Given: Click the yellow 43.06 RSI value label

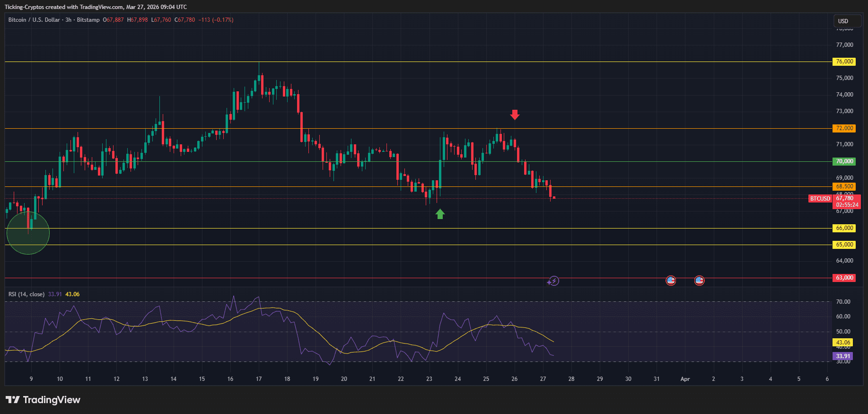Looking at the screenshot, I should tap(842, 343).
